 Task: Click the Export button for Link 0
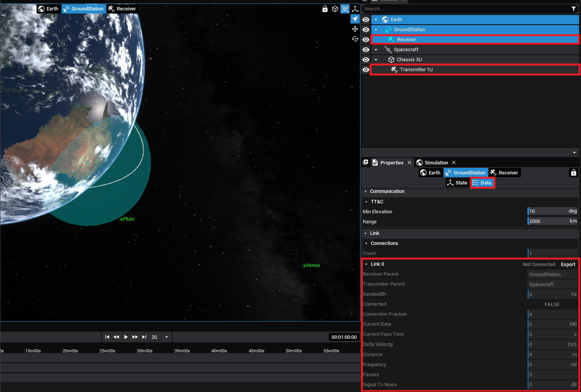568,264
